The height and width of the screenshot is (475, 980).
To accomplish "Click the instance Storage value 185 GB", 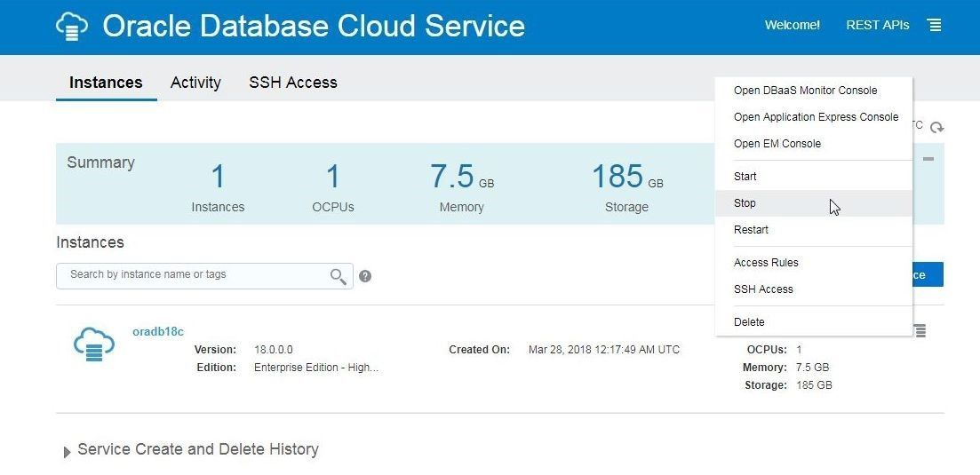I will 814,385.
